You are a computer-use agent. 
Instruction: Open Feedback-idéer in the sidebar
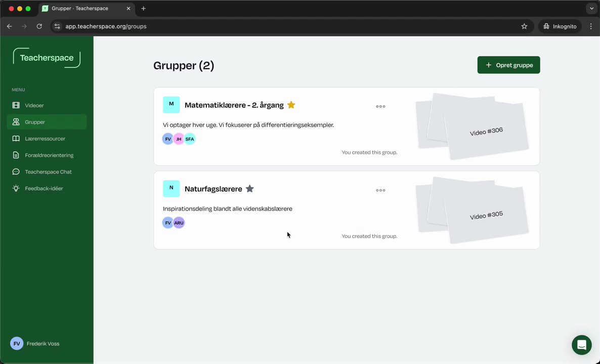click(47, 188)
